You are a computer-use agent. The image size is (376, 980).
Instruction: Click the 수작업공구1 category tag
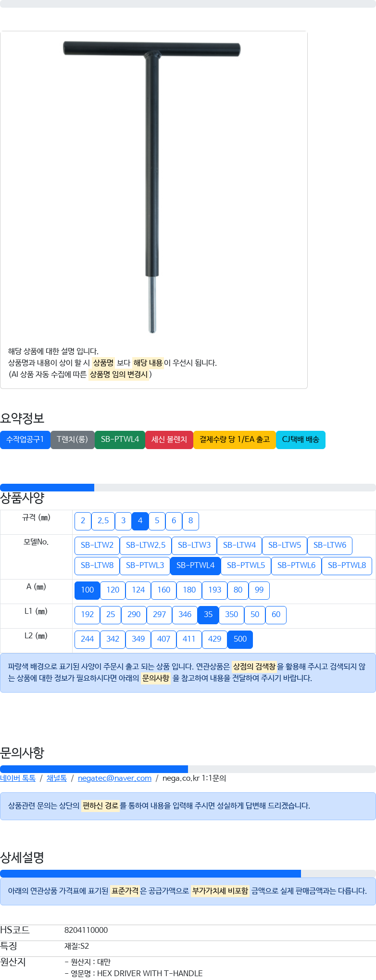click(x=25, y=439)
